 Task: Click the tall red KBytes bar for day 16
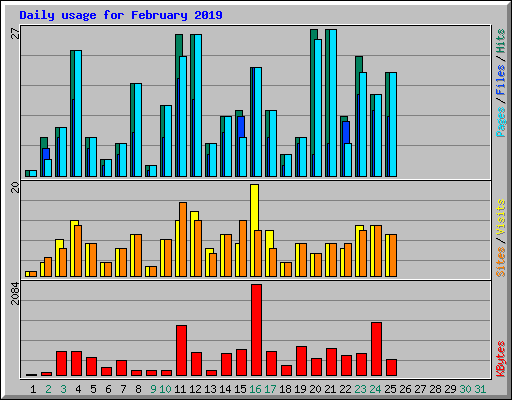pyautogui.click(x=256, y=330)
